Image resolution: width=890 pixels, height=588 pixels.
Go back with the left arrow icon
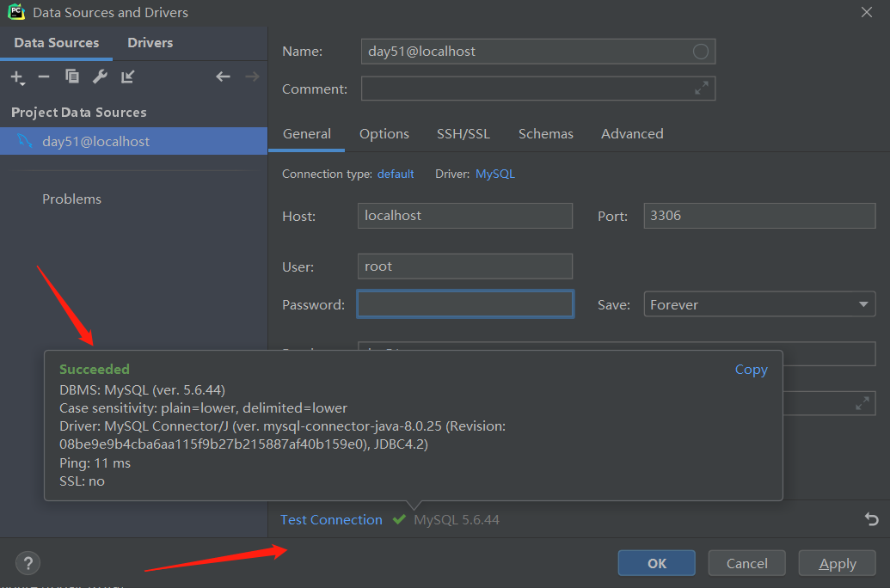pyautogui.click(x=223, y=76)
